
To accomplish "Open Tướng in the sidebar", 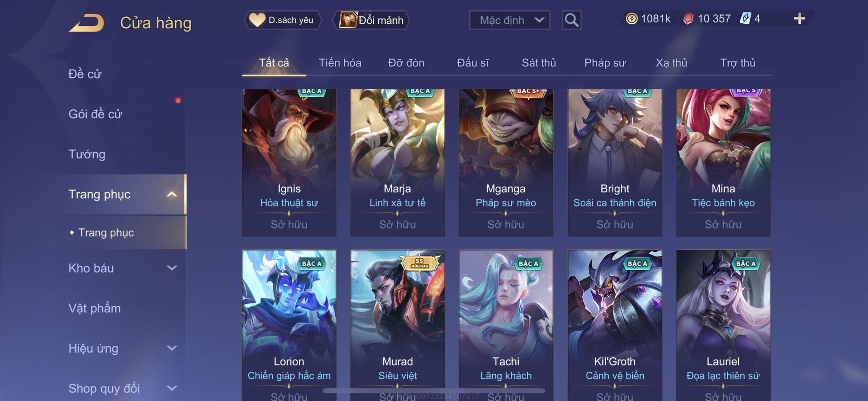I will click(x=87, y=154).
